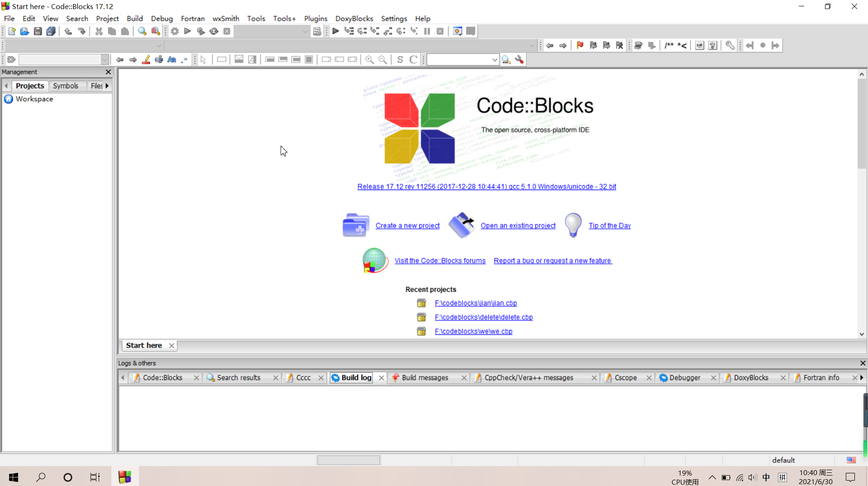Visit the Code::Blocks forums link
Screen dimensions: 868x486
(x=440, y=261)
